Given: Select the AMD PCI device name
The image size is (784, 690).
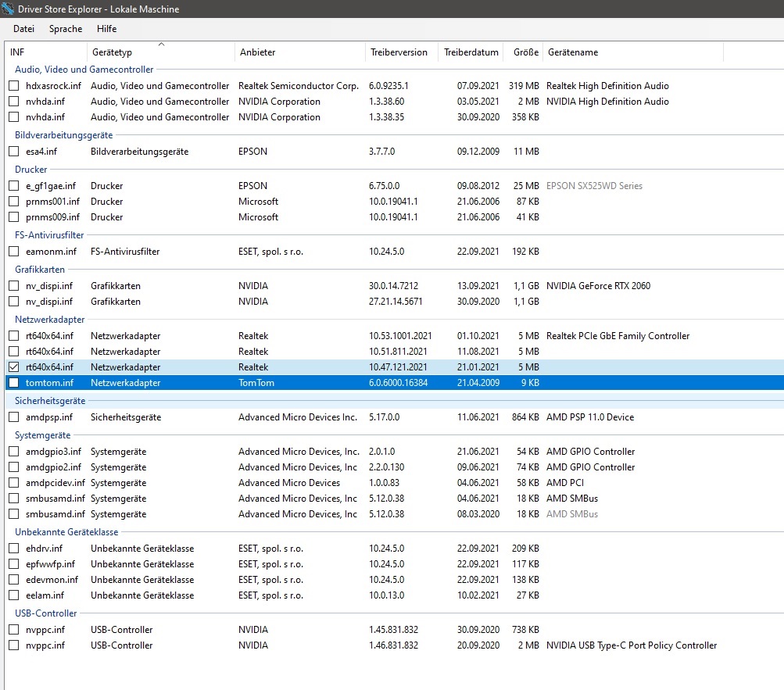Looking at the screenshot, I should (x=565, y=483).
